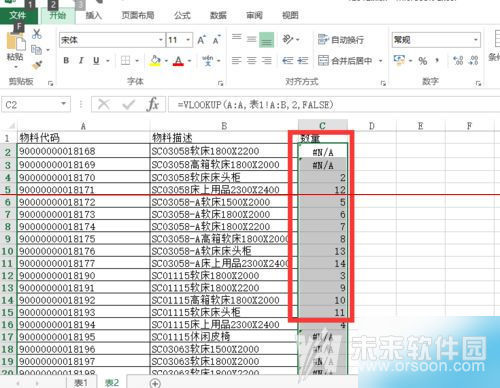Open the clipboard group dialog launcher
Viewport: 500px width, 388px height.
pyautogui.click(x=51, y=83)
